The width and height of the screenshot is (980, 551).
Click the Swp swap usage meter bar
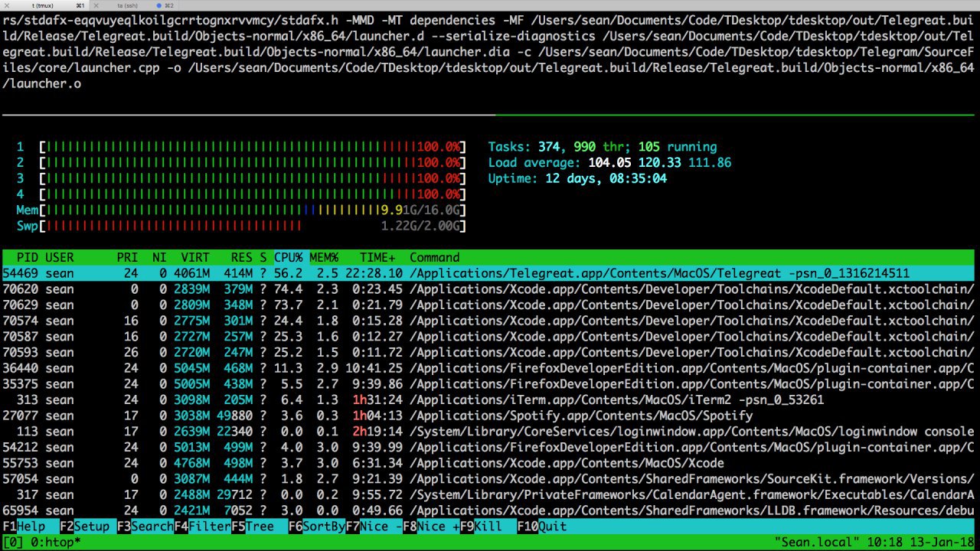click(253, 226)
